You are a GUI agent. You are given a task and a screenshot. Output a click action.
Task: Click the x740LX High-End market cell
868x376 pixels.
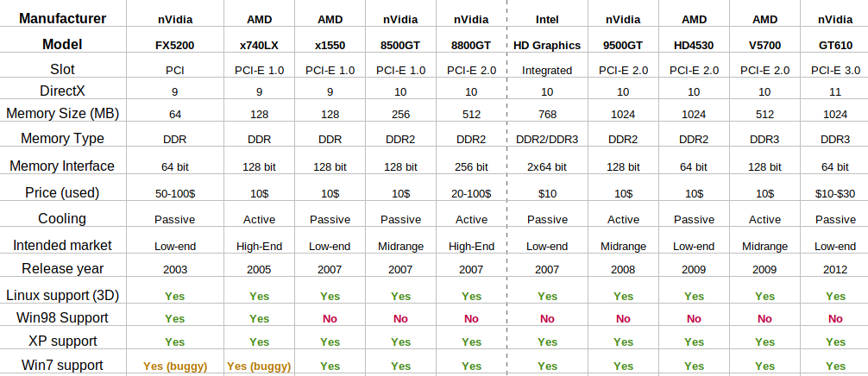coord(259,247)
